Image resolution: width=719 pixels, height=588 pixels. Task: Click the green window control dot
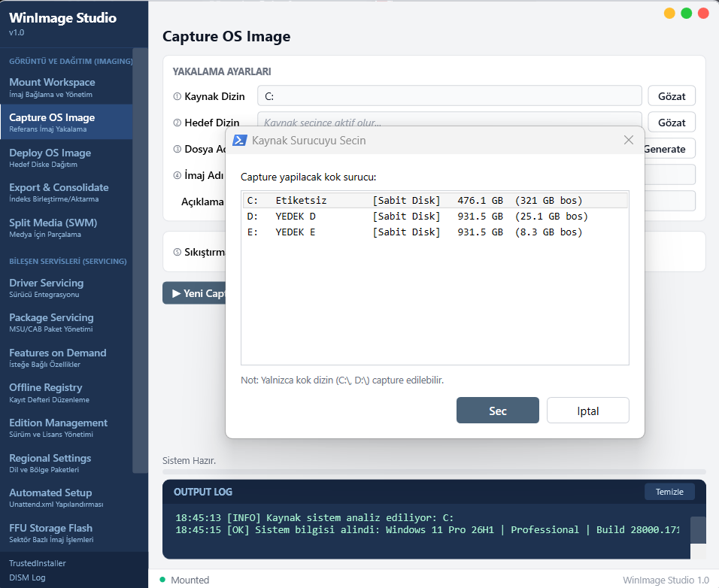point(687,14)
